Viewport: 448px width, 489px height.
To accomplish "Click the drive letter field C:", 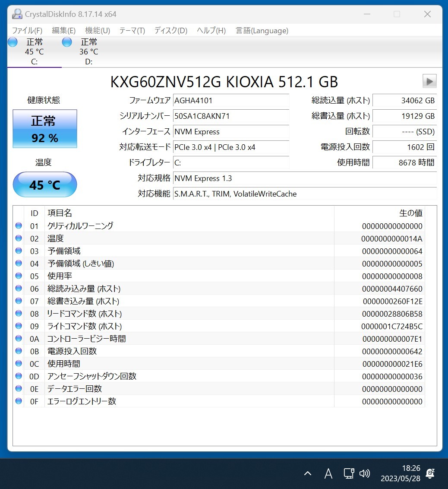I will pyautogui.click(x=231, y=163).
